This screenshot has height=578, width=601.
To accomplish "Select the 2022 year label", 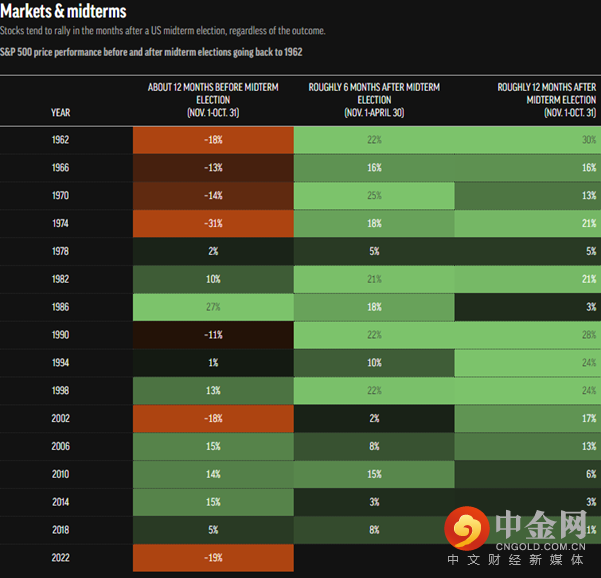I will 61,558.
